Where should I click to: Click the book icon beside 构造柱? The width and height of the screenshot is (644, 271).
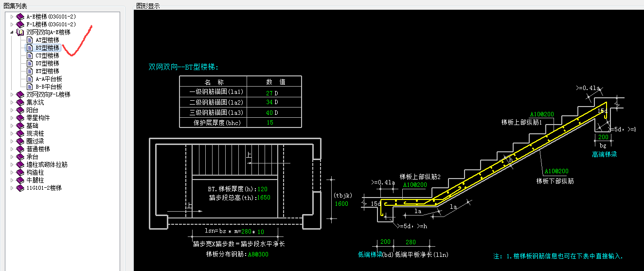[20, 172]
